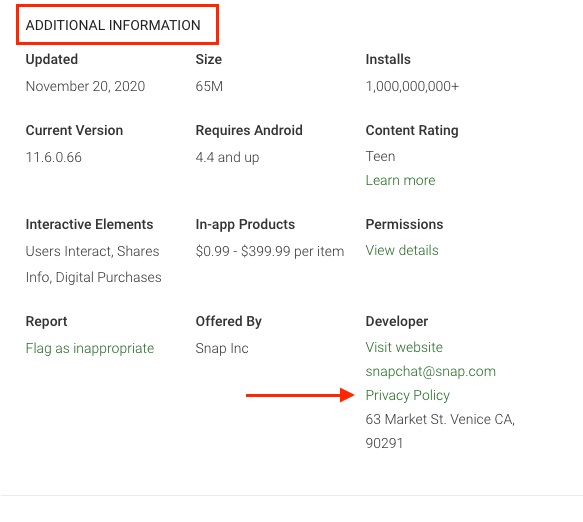Click the Developer section heading
This screenshot has width=583, height=522.
[396, 321]
